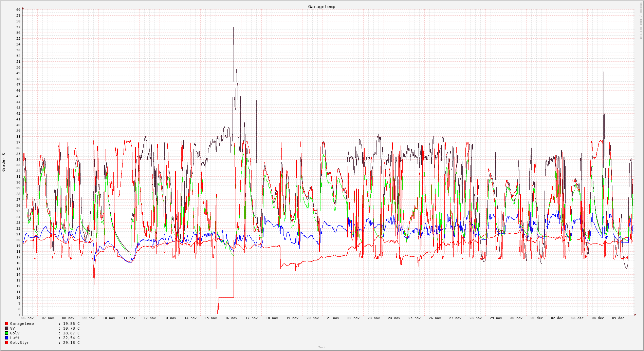The image size is (644, 351).
Task: Click the blue Luft legend swatch
Action: (6, 338)
